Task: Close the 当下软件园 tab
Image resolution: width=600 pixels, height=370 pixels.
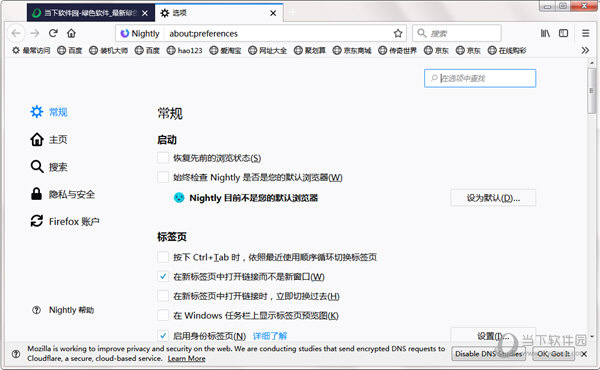Action: pos(145,13)
